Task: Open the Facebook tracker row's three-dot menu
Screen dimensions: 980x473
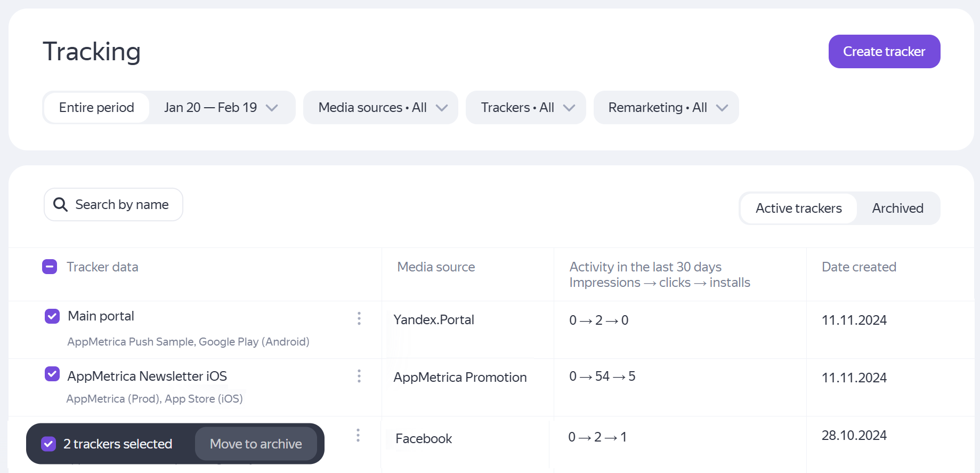Action: click(x=358, y=435)
